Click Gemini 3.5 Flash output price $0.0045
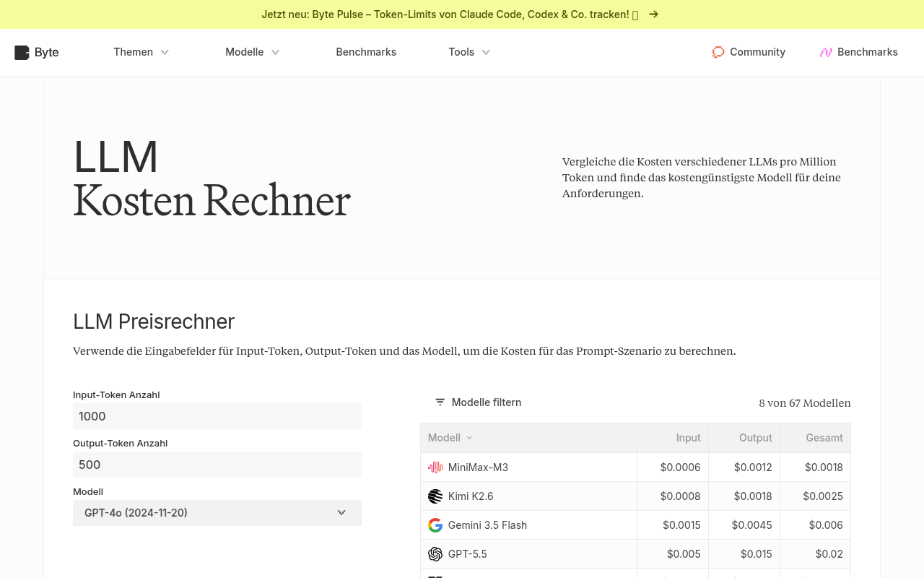 pyautogui.click(x=751, y=525)
